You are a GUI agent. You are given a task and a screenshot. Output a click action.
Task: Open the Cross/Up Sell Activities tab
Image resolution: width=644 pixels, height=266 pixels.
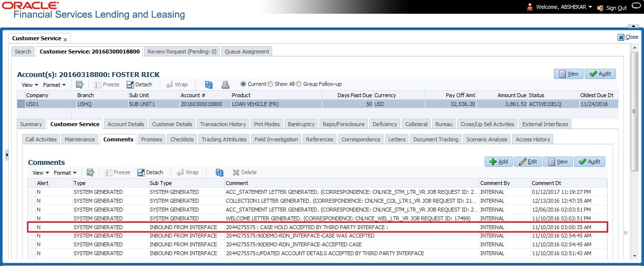click(488, 124)
